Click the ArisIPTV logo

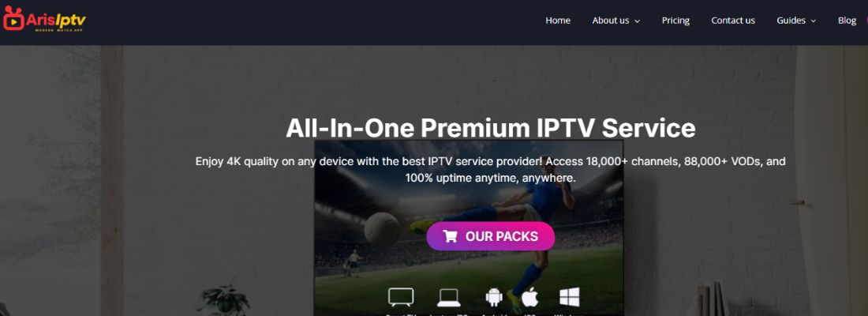[44, 19]
